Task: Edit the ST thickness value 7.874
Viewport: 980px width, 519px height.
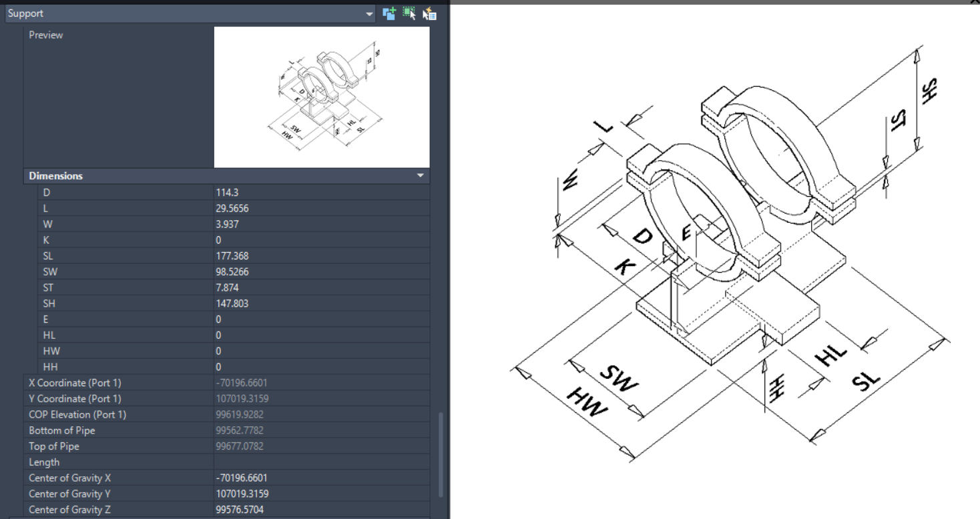Action: pyautogui.click(x=267, y=288)
